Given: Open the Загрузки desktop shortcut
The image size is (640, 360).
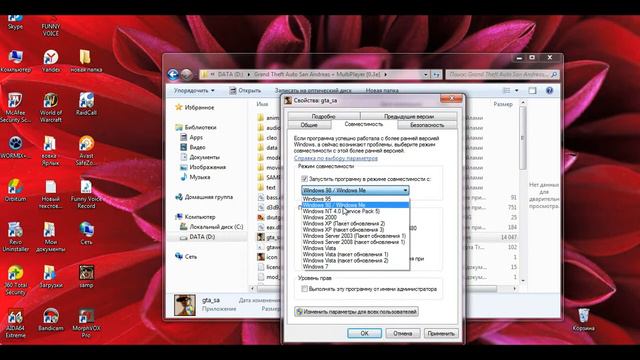Looking at the screenshot, I should (51, 276).
